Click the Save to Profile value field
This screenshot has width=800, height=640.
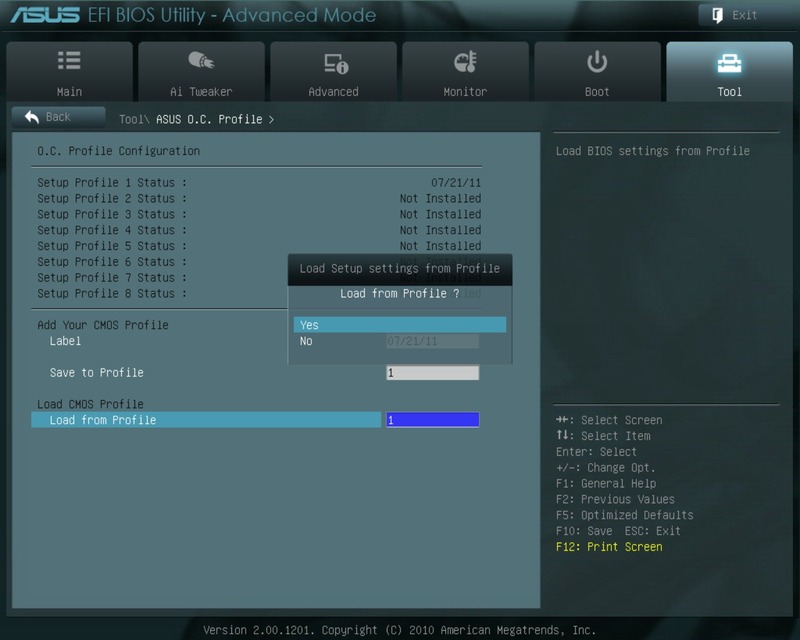click(x=432, y=373)
